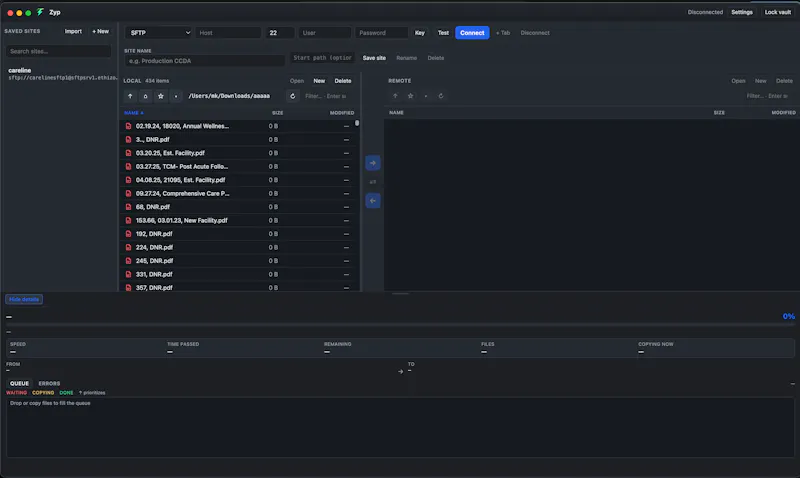Image resolution: width=800 pixels, height=478 pixels.
Task: Click PDF icon of 192, DNR.pdf
Action: click(129, 234)
